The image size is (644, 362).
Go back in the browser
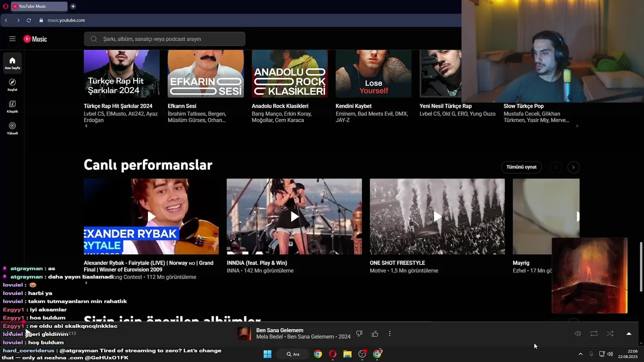tap(6, 20)
